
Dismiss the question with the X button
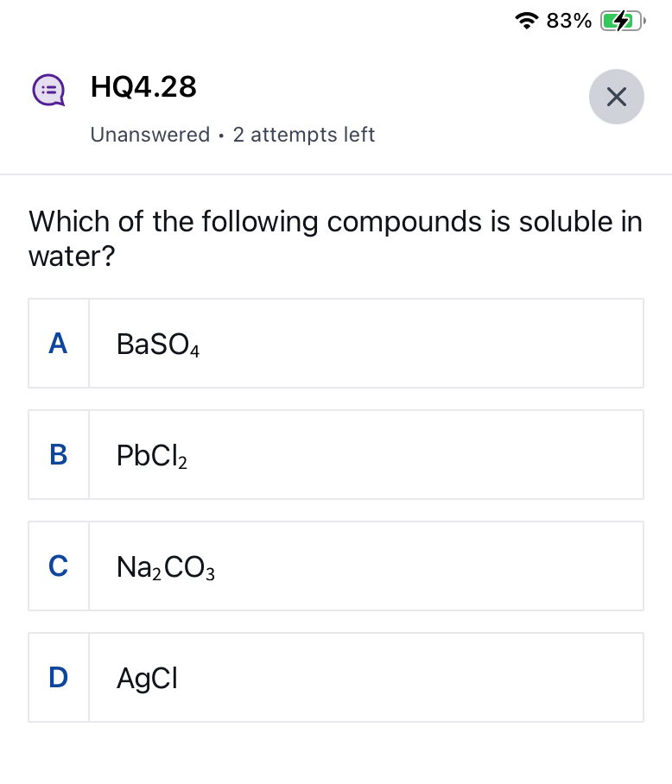(x=616, y=97)
